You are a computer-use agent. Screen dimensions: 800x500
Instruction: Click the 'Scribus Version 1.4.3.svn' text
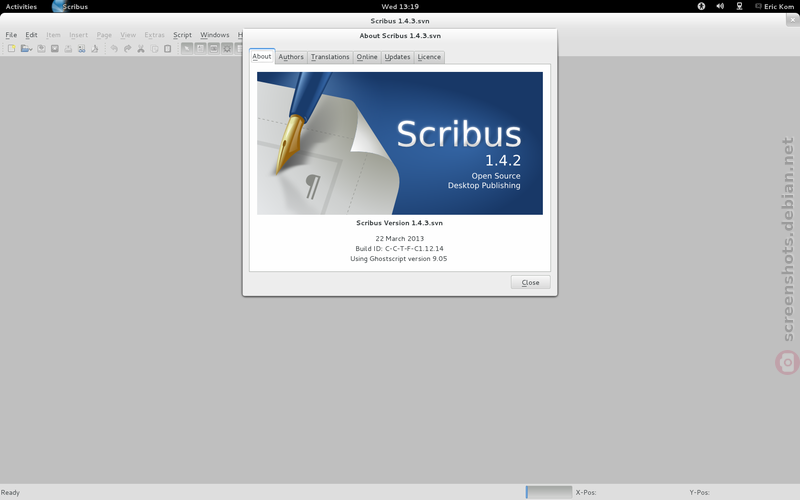pyautogui.click(x=399, y=223)
